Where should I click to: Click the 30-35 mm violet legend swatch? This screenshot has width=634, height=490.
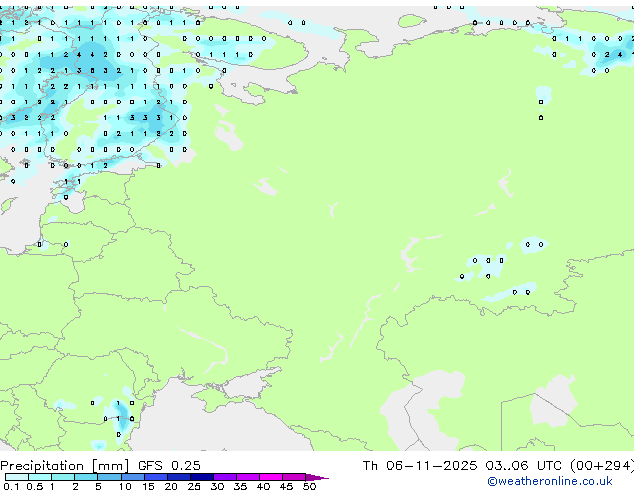tap(225, 477)
